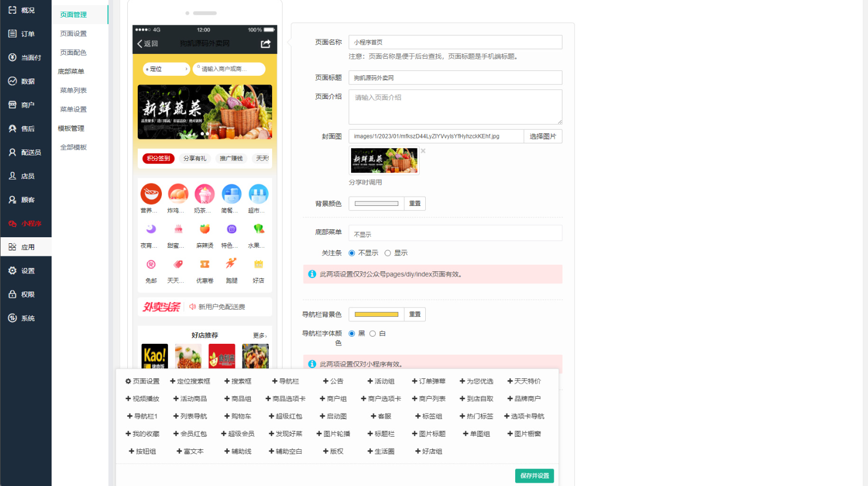This screenshot has height=486, width=868.
Task: Go to 菜单列表 in the submenu
Action: tap(74, 91)
